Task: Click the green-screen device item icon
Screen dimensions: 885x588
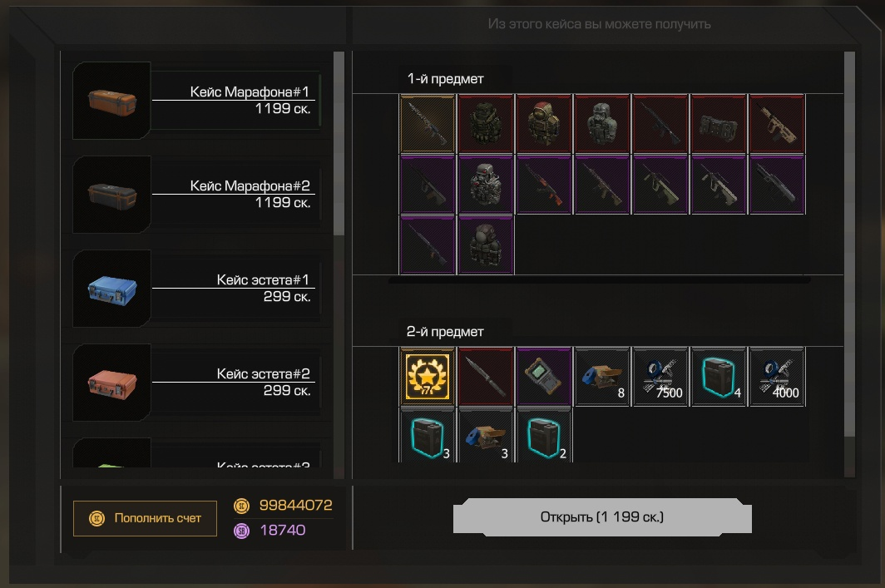Action: pyautogui.click(x=543, y=377)
